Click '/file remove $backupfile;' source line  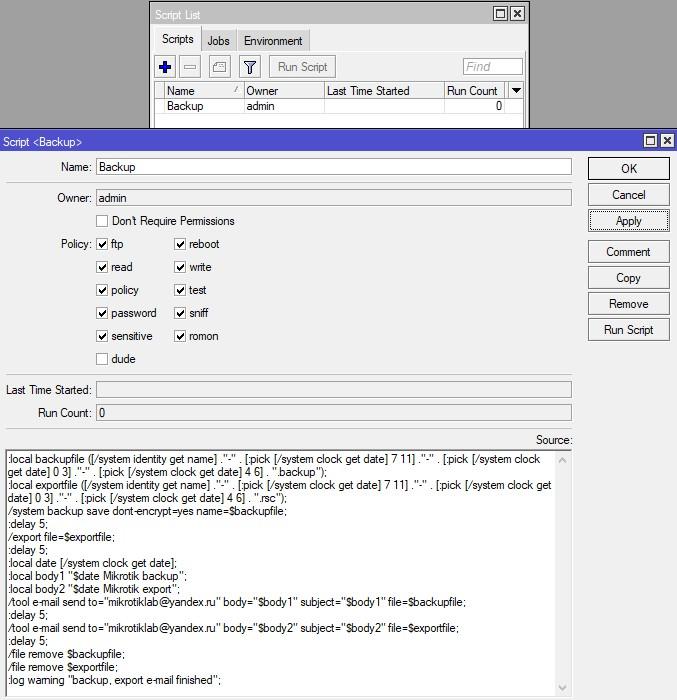point(67,654)
